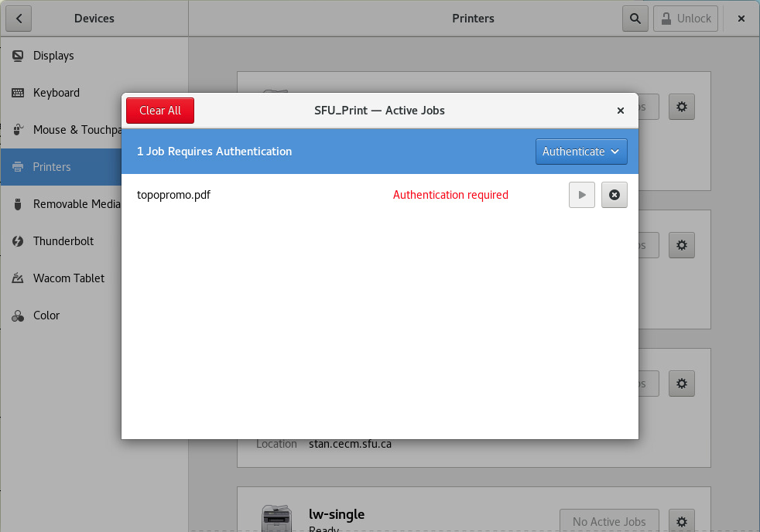Viewport: 760px width, 532px height.
Task: Go to Color panel in sidebar
Action: 46,315
